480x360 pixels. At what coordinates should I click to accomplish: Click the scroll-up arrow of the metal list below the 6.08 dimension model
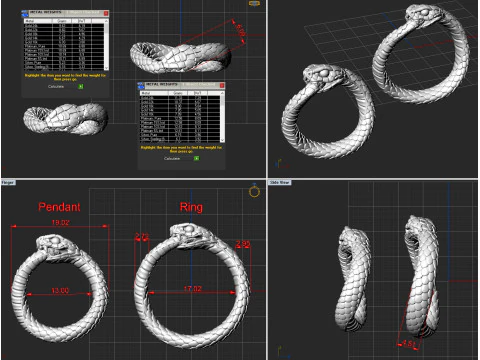tap(222, 93)
